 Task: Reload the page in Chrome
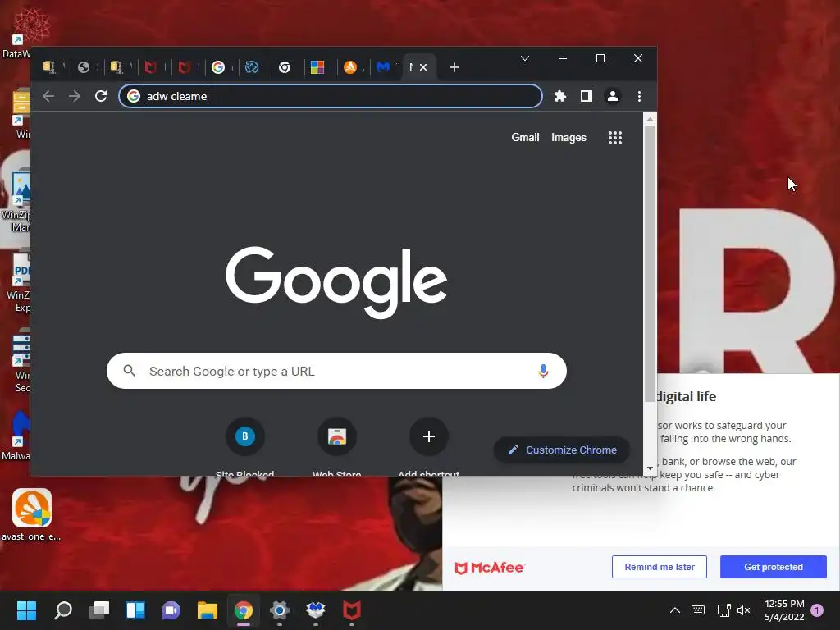[101, 96]
